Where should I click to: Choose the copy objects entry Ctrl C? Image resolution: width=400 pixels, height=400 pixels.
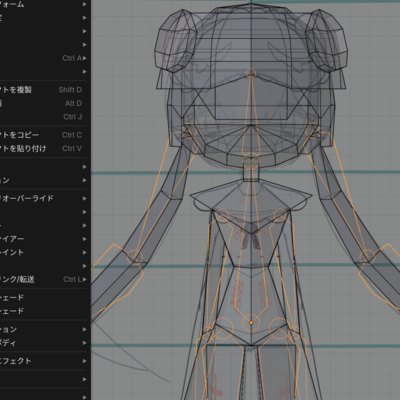43,135
